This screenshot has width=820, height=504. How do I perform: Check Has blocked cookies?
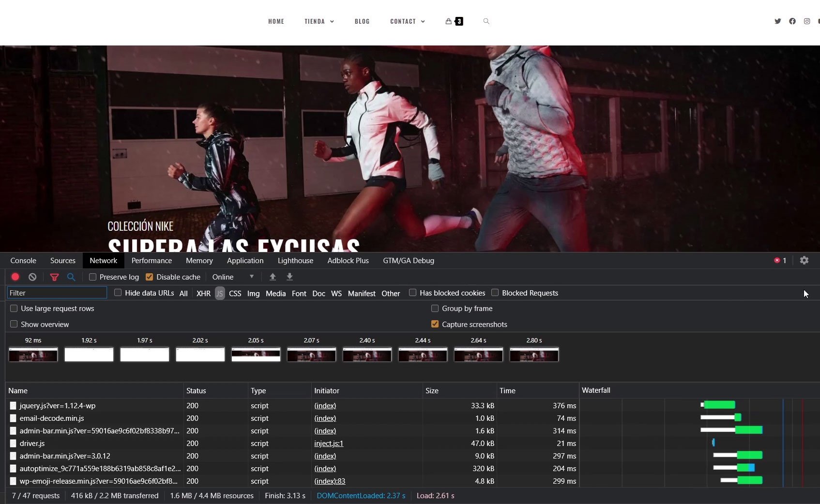(x=412, y=293)
